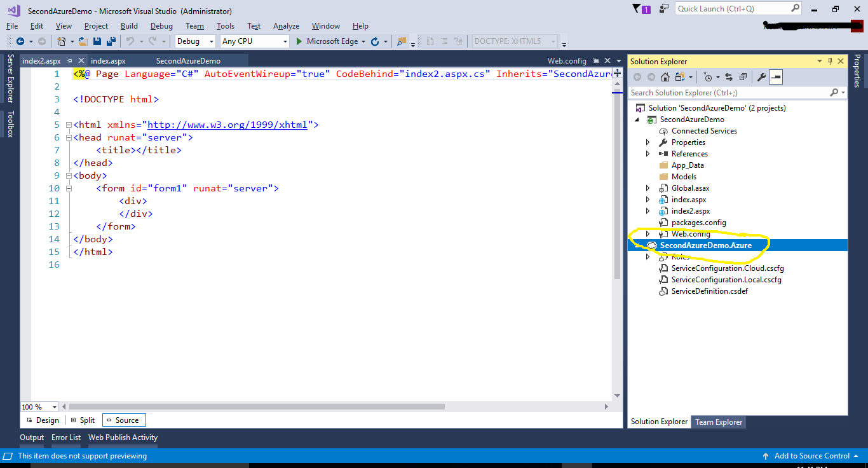The image size is (868, 468).
Task: Click the split editor handle above scrollbar
Action: click(617, 73)
